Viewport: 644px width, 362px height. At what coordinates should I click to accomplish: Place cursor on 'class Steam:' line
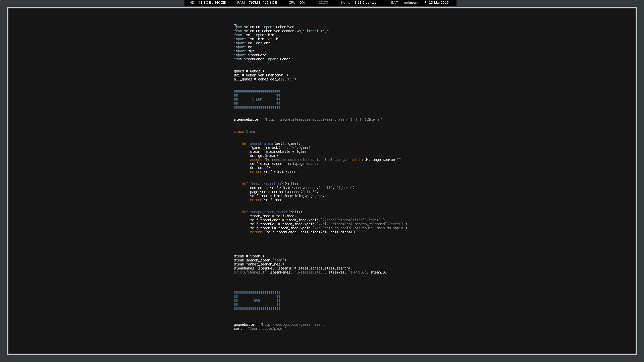246,131
